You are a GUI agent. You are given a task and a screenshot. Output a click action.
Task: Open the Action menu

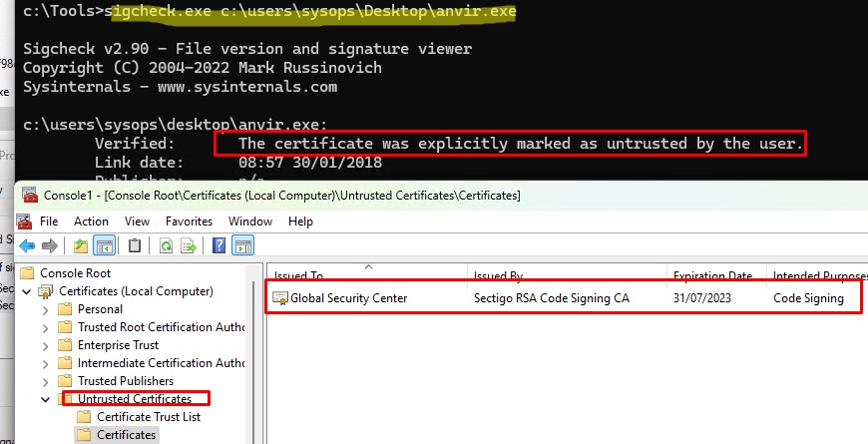pos(91,221)
